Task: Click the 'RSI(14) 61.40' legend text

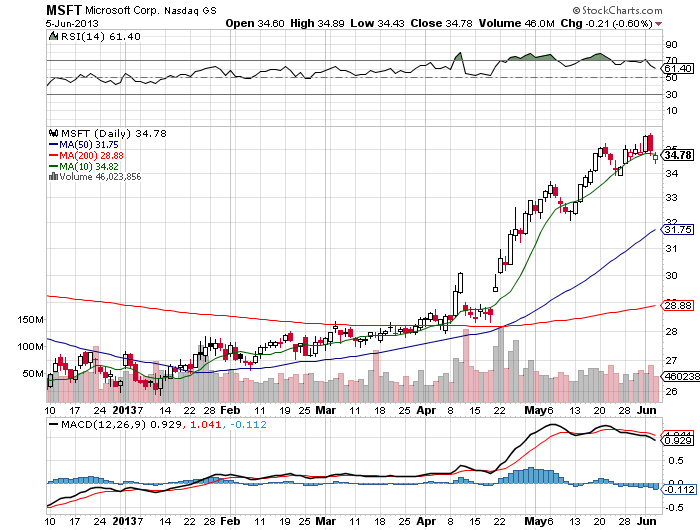Action: 100,36
